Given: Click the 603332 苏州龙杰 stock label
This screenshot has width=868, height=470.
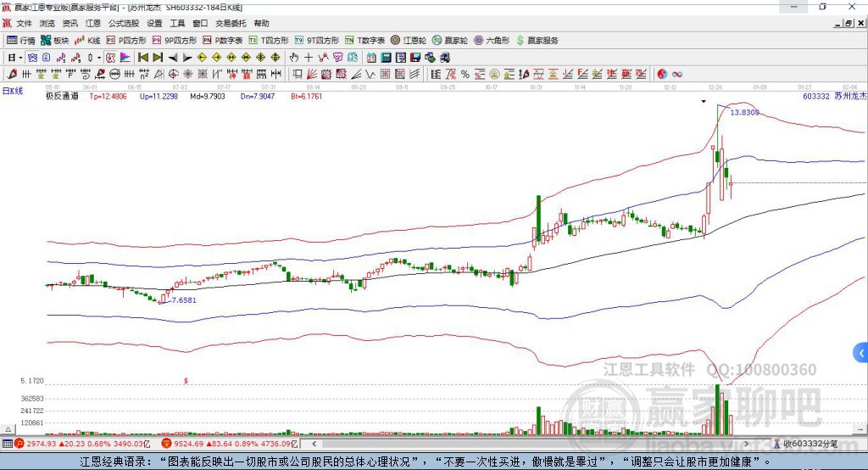Looking at the screenshot, I should pyautogui.click(x=834, y=96).
